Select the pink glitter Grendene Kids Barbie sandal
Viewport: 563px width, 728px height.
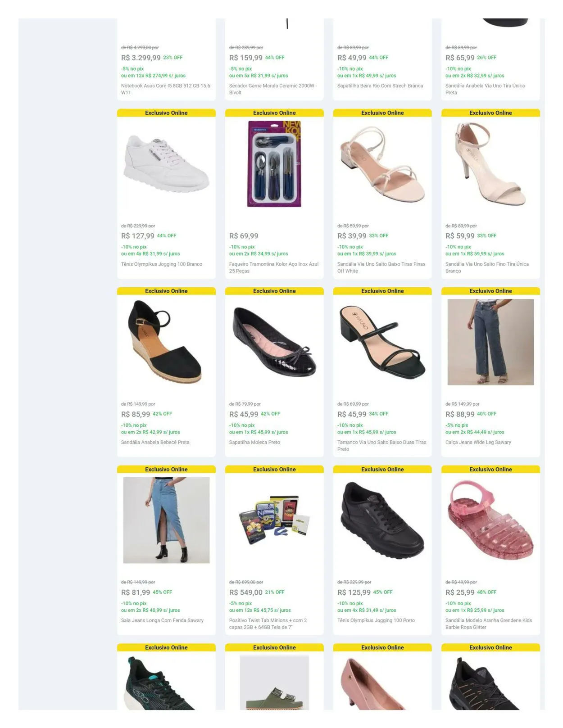coord(490,520)
